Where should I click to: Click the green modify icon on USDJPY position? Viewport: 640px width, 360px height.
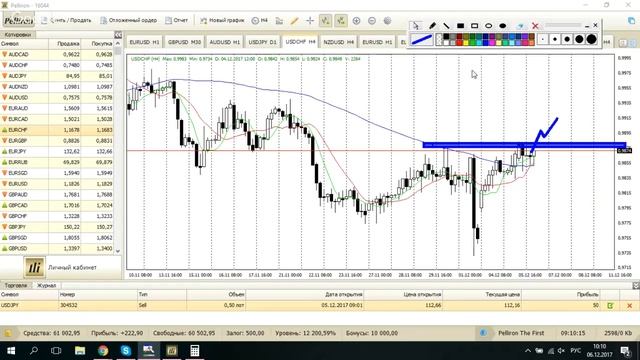pos(610,305)
